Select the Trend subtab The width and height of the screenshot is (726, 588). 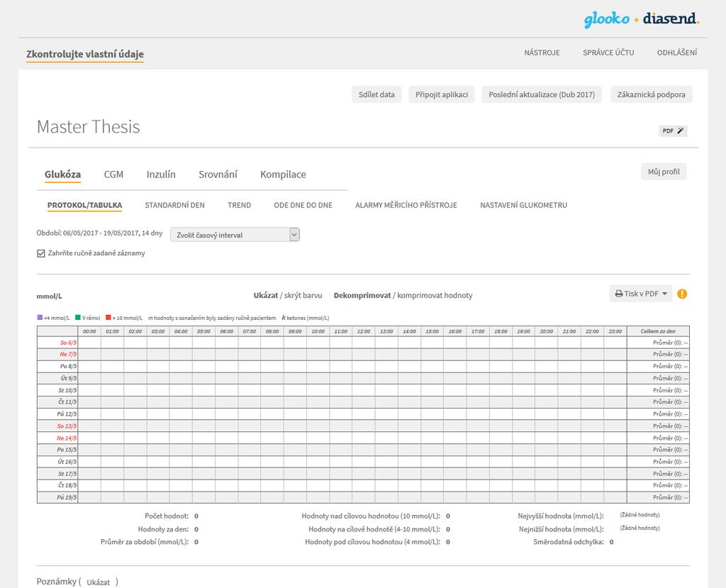pos(239,205)
